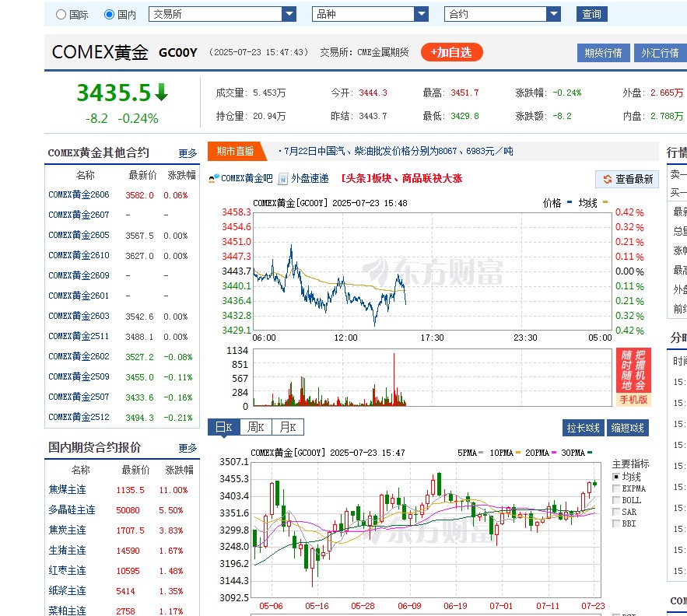The image size is (687, 616).
Task: Click the intraday price chart
Action: pos(433,271)
